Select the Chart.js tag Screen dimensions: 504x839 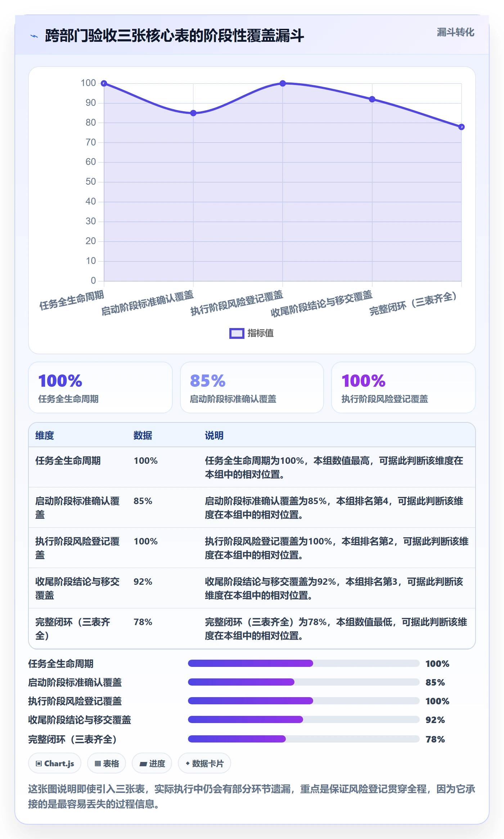point(55,763)
